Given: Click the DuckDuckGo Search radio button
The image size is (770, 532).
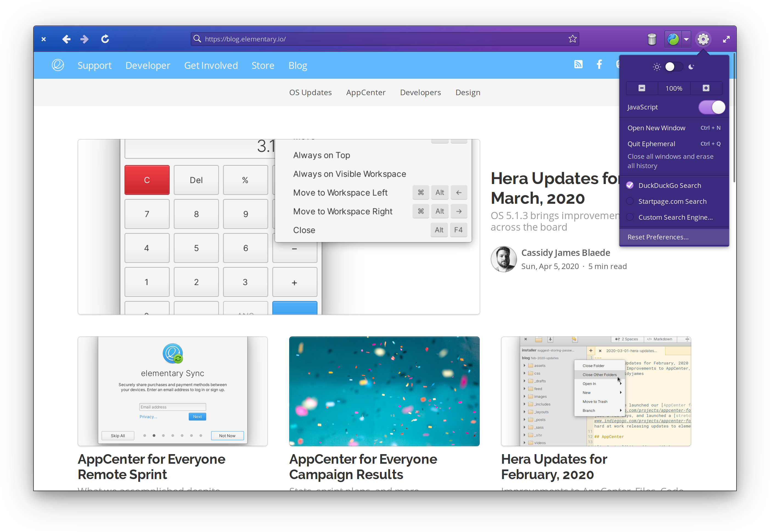Looking at the screenshot, I should tap(631, 185).
